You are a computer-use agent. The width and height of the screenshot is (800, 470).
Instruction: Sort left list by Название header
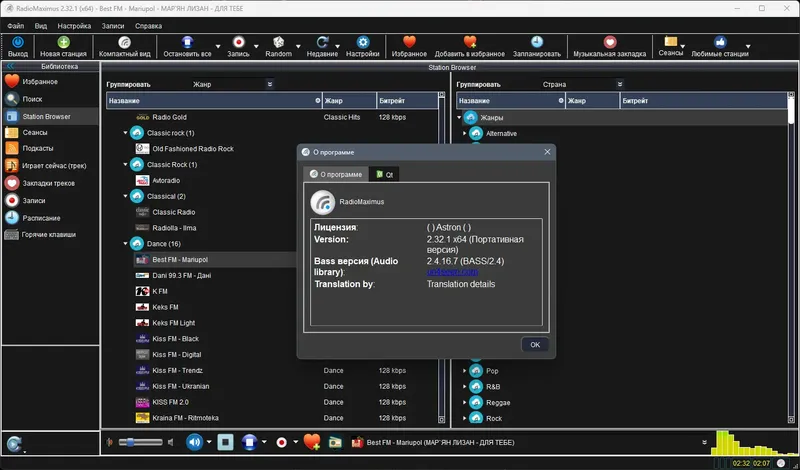[214, 101]
